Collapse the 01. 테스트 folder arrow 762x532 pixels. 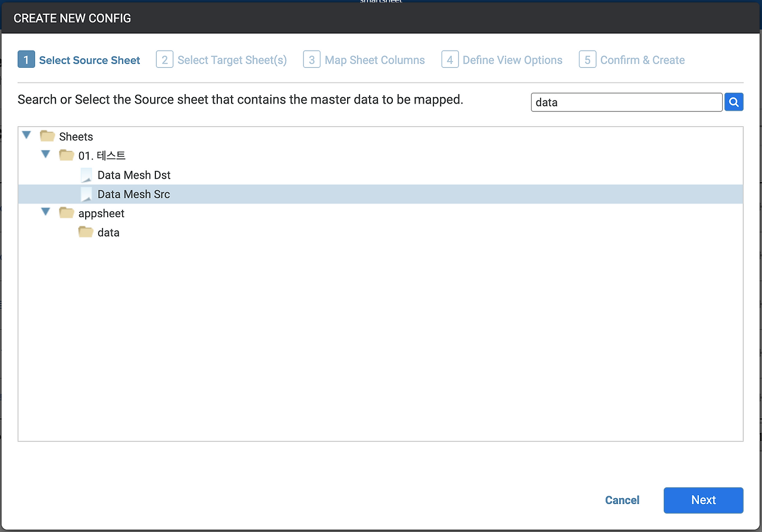click(x=46, y=155)
